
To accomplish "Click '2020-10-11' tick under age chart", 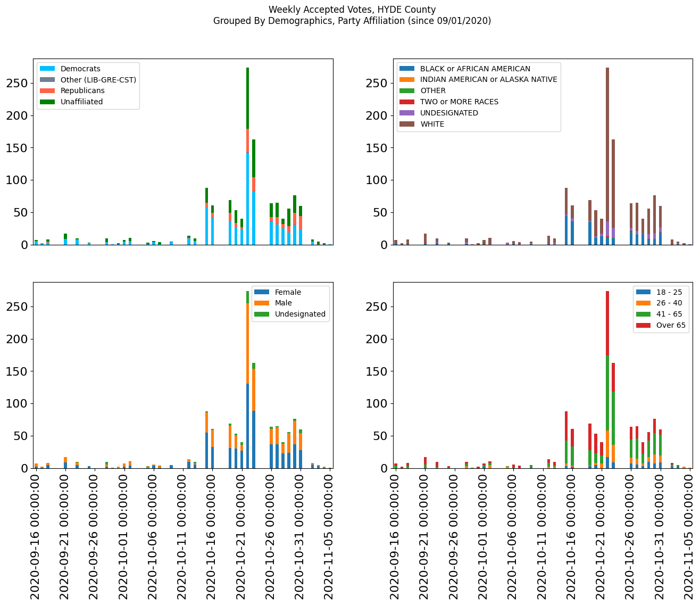I will (543, 537).
